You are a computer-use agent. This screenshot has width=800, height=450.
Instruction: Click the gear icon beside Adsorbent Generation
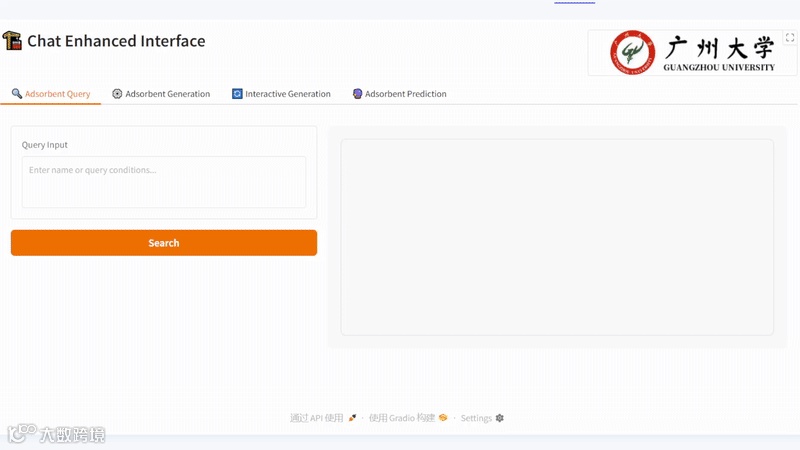[117, 94]
